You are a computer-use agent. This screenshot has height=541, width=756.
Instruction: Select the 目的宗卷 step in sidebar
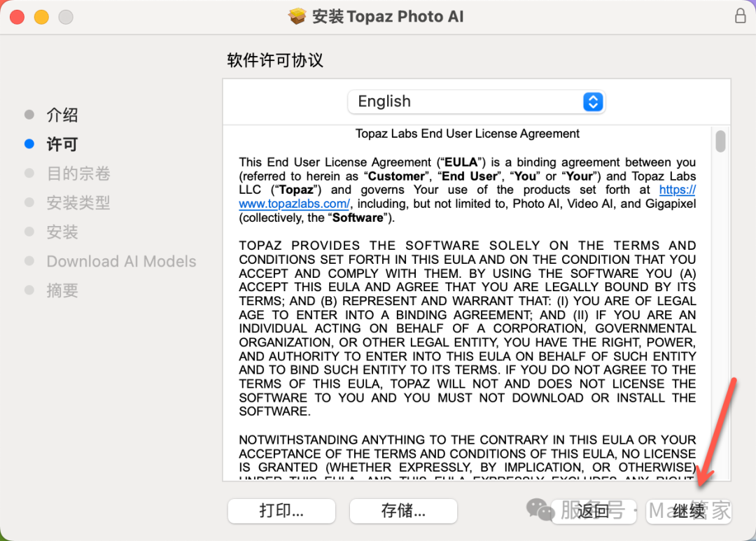pyautogui.click(x=78, y=174)
